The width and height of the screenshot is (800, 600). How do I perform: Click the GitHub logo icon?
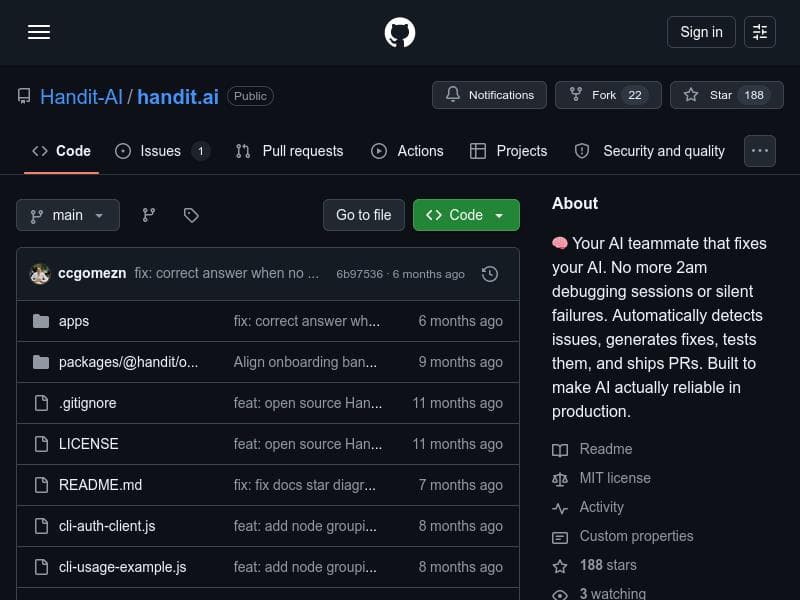[400, 32]
